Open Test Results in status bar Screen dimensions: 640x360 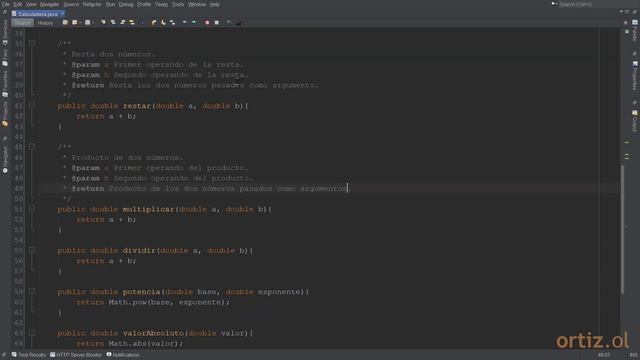point(29,355)
